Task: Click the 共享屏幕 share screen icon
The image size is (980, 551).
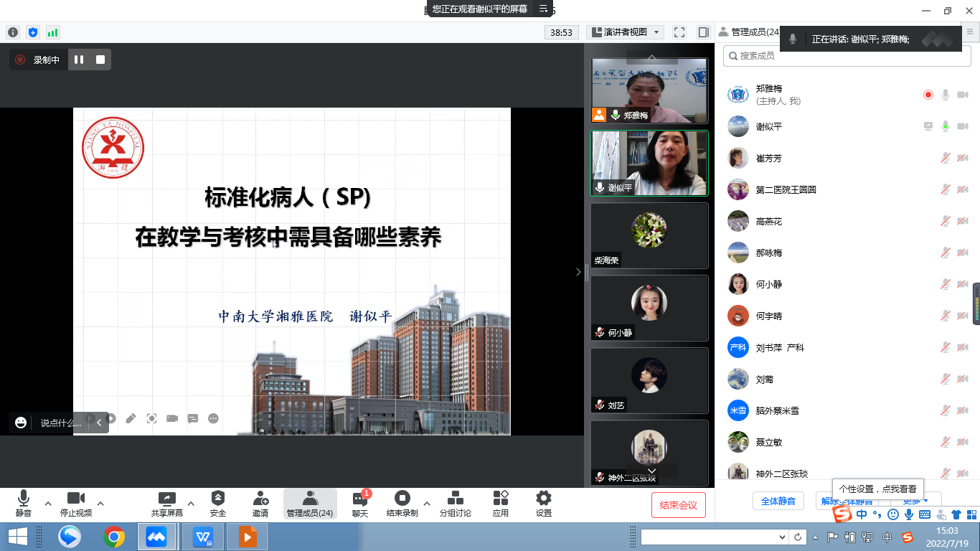Action: pyautogui.click(x=166, y=503)
